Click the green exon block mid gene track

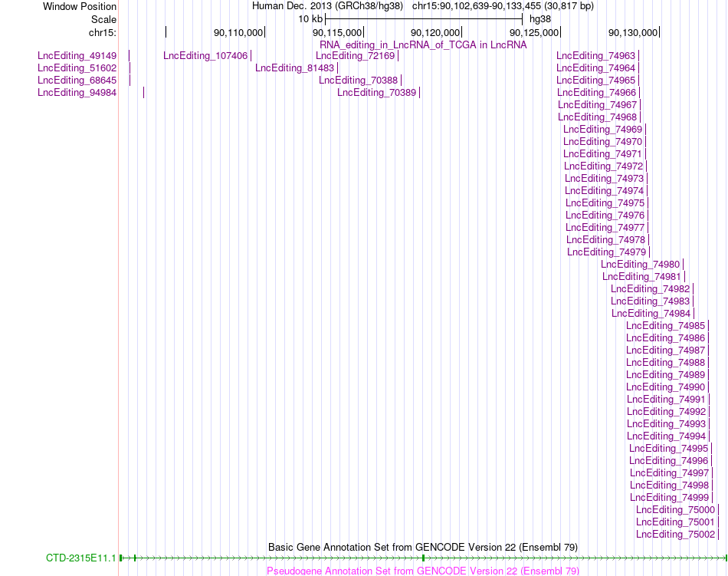coord(423,558)
